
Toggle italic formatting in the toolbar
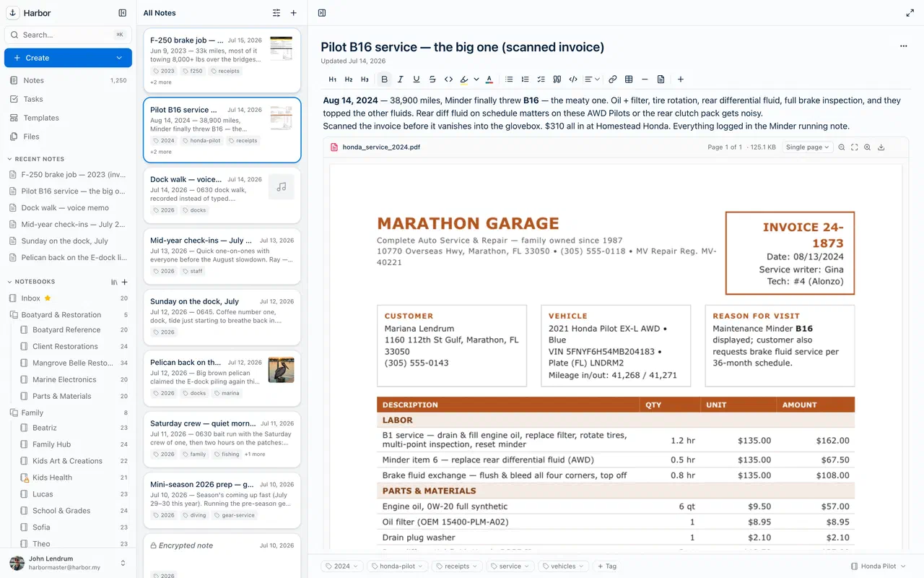(x=401, y=79)
